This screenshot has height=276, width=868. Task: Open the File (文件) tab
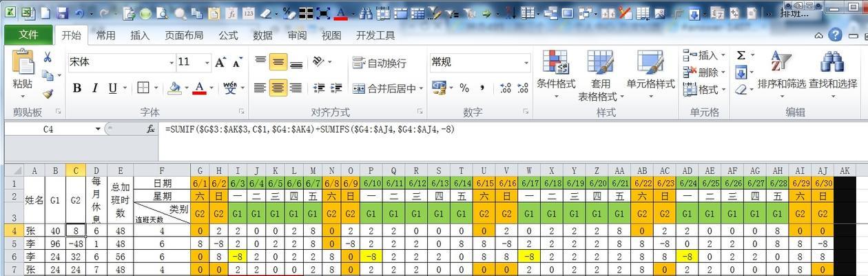click(x=28, y=35)
